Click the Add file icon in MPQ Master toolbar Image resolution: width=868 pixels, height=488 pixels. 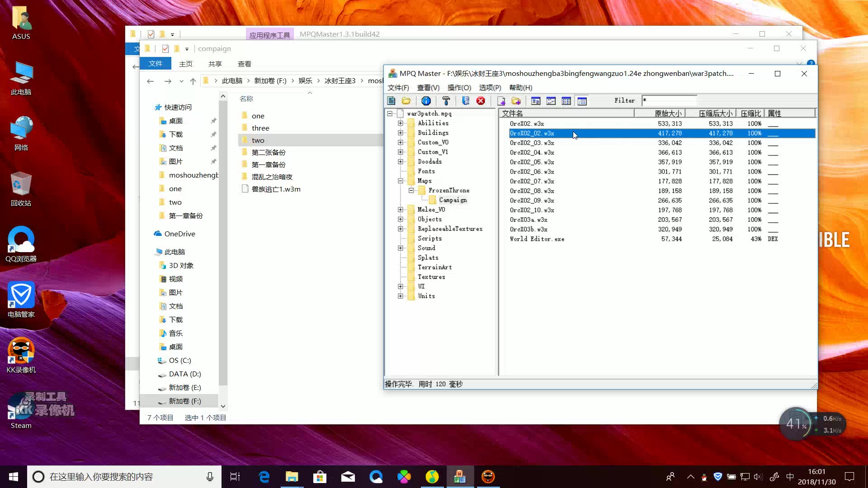pos(501,101)
